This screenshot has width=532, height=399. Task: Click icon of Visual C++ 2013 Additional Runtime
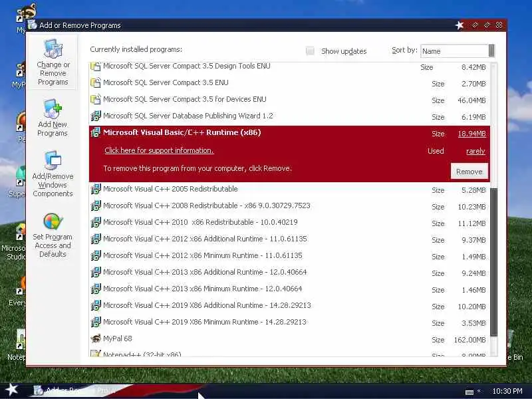pos(96,272)
